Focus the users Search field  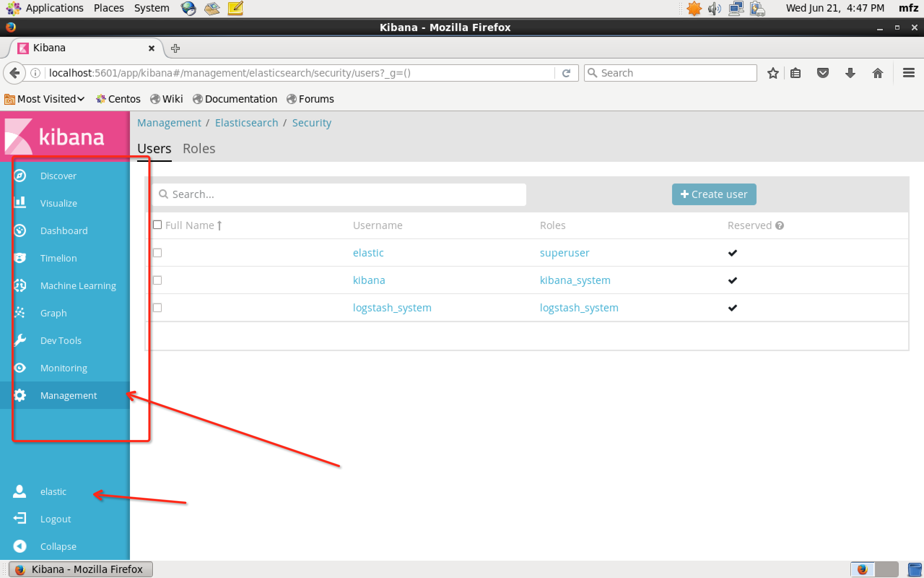tap(339, 194)
